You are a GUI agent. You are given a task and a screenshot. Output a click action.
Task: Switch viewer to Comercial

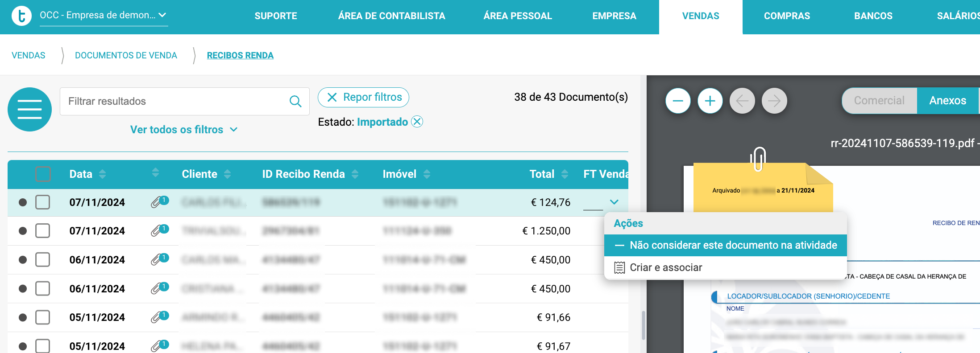click(879, 101)
